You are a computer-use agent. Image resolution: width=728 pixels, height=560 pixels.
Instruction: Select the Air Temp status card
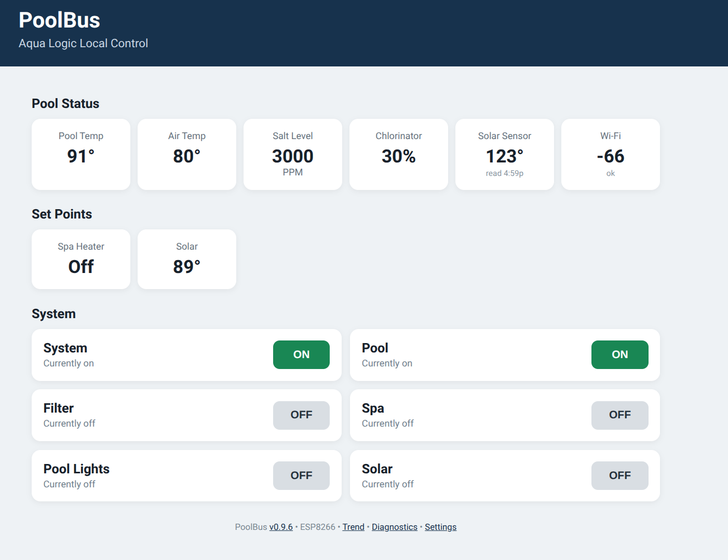click(187, 154)
